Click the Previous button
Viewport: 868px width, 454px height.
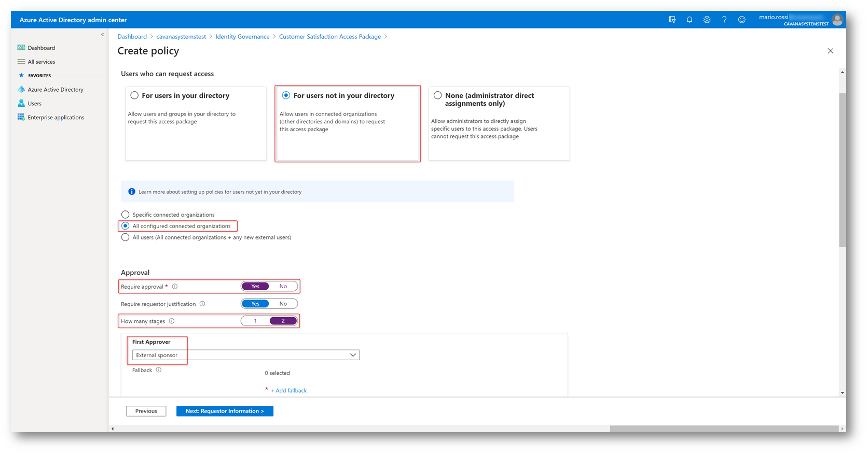coord(146,411)
